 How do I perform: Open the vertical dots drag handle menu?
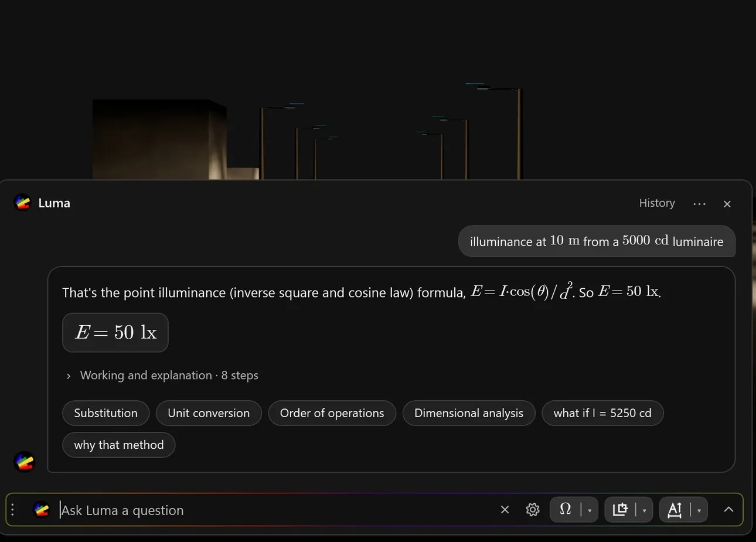click(x=13, y=510)
